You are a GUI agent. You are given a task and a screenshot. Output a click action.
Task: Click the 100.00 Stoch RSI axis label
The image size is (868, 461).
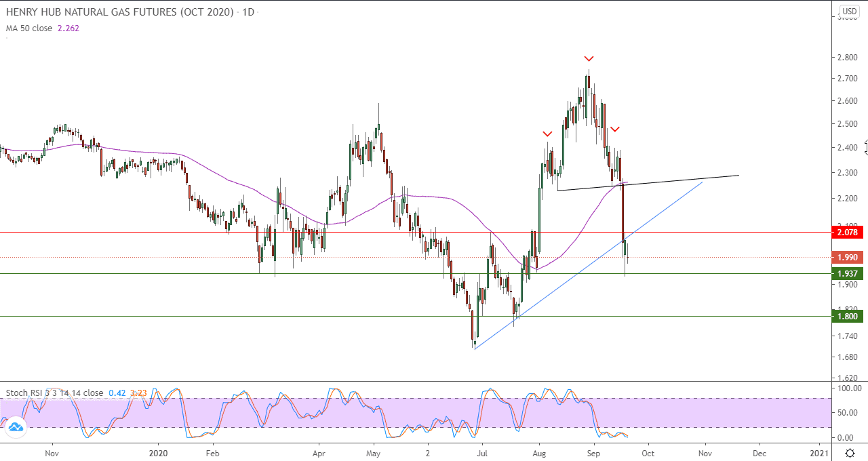850,388
